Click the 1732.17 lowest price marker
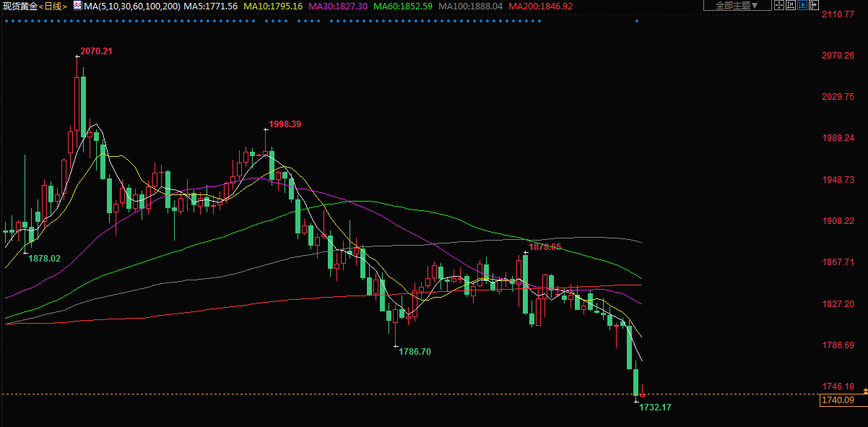868x427 pixels. 655,407
